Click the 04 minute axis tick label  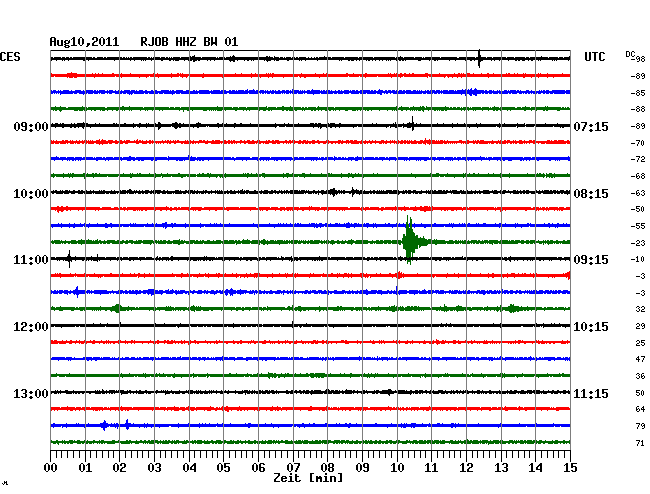189,467
